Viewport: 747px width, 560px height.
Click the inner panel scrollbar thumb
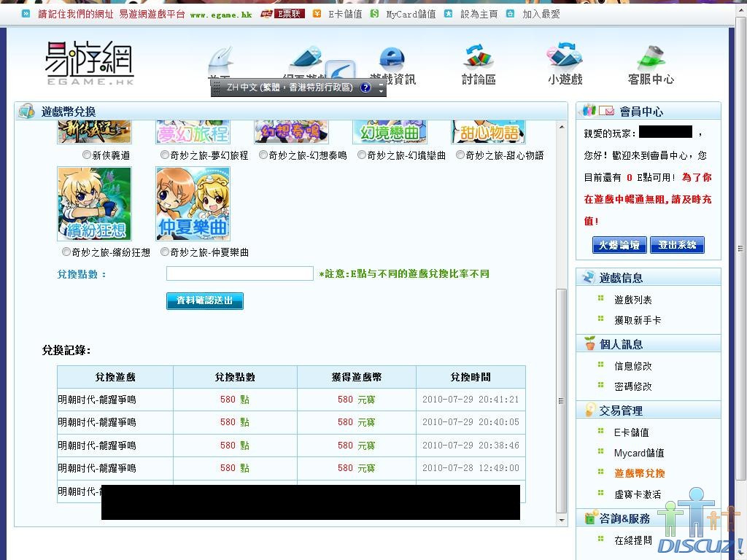click(562, 401)
